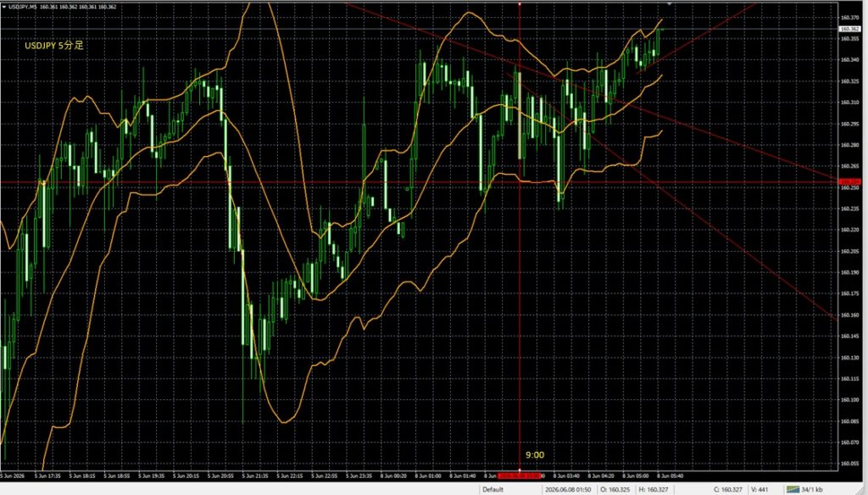Click the red highlighted date label on time axis
This screenshot has height=495, width=868.
coord(520,476)
